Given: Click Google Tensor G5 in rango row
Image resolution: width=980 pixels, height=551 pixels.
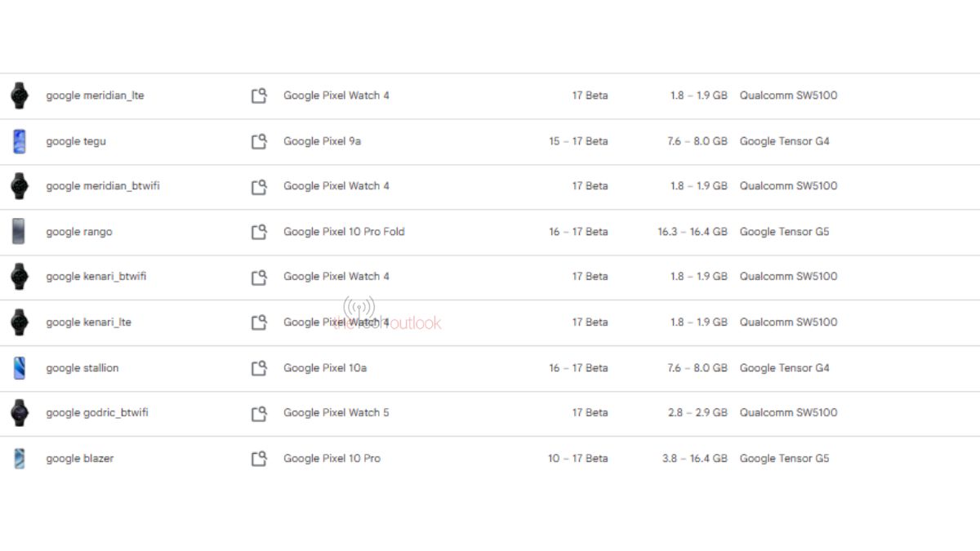Looking at the screenshot, I should point(784,232).
